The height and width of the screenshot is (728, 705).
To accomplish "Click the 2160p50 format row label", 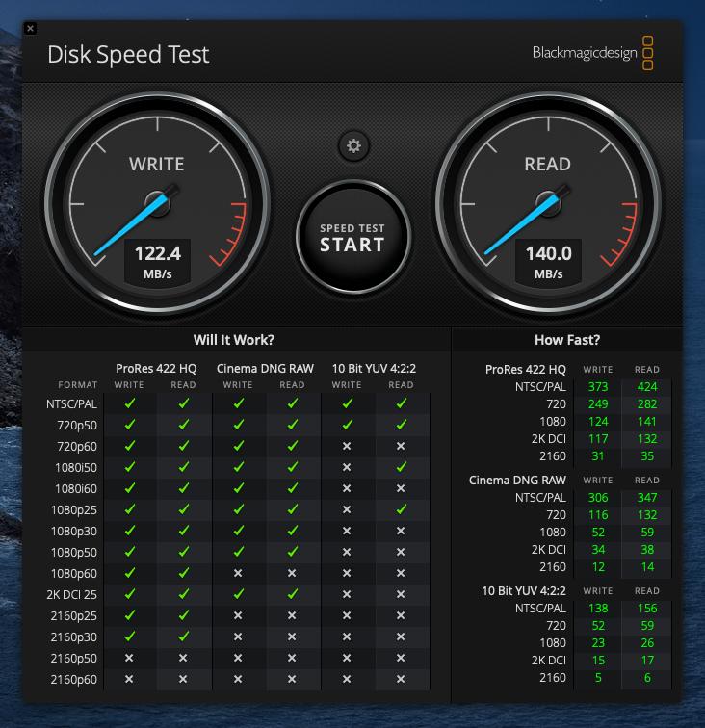I will point(74,659).
